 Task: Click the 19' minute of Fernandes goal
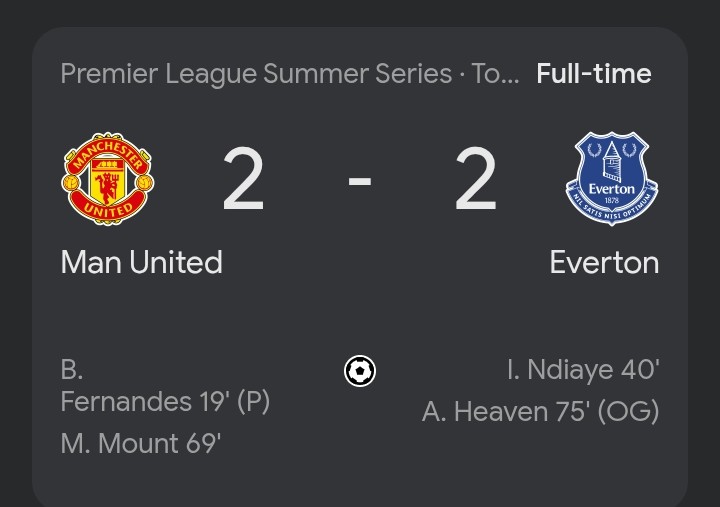coord(215,401)
